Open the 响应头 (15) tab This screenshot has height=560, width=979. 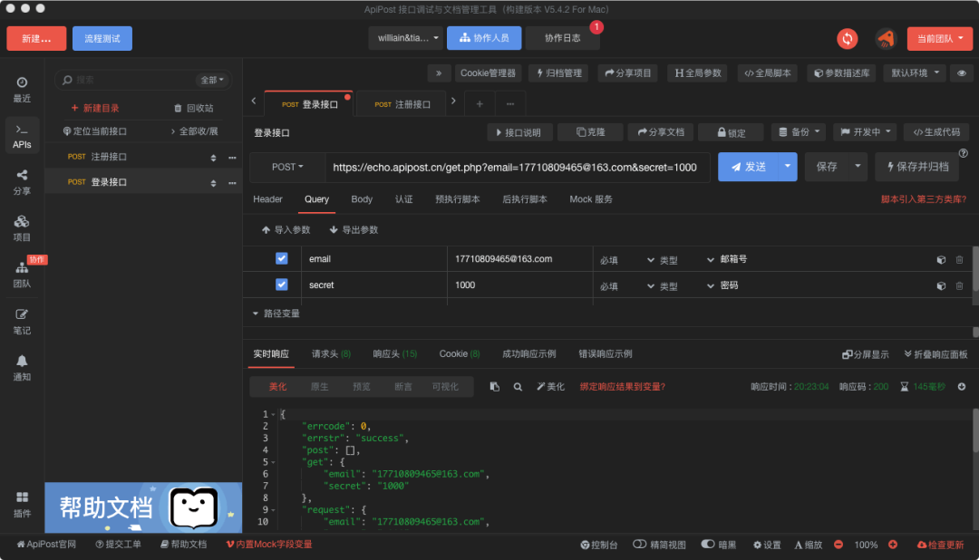coord(394,354)
